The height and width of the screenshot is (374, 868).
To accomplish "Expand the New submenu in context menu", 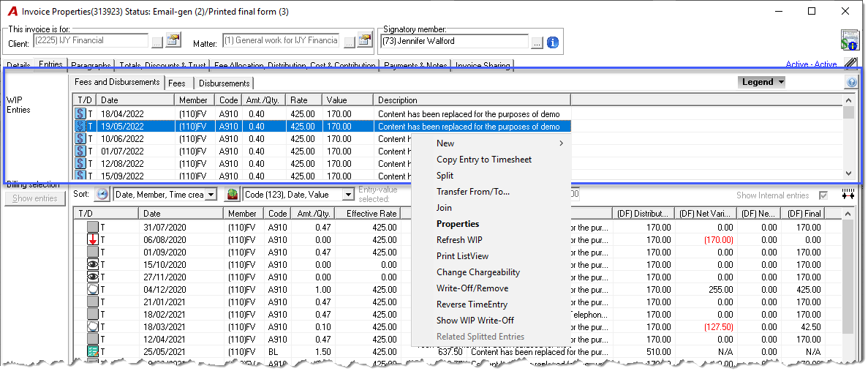I will pos(491,143).
